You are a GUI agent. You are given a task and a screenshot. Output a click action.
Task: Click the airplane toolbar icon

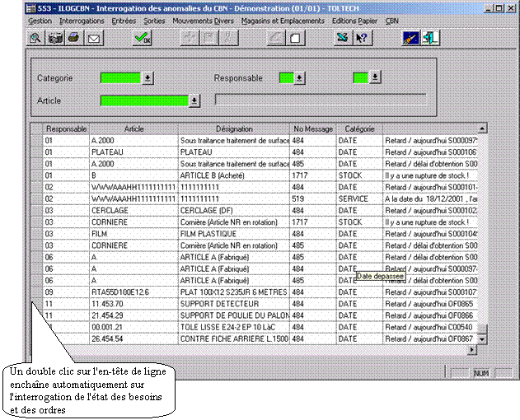[343, 38]
